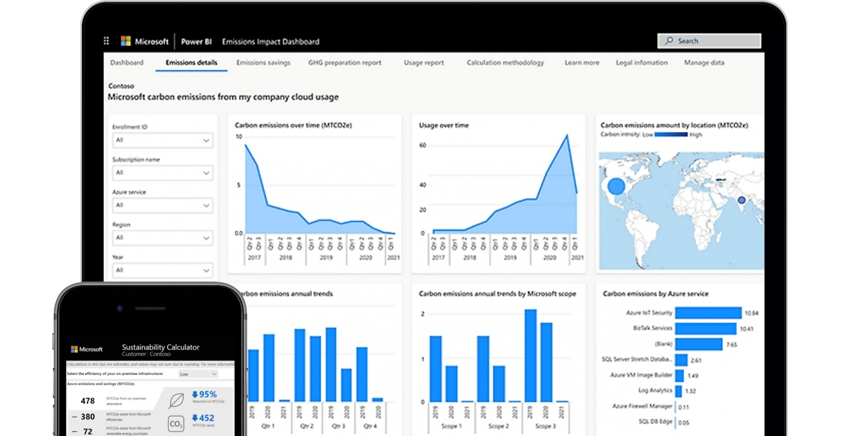Click the 7.65 value label

(732, 345)
